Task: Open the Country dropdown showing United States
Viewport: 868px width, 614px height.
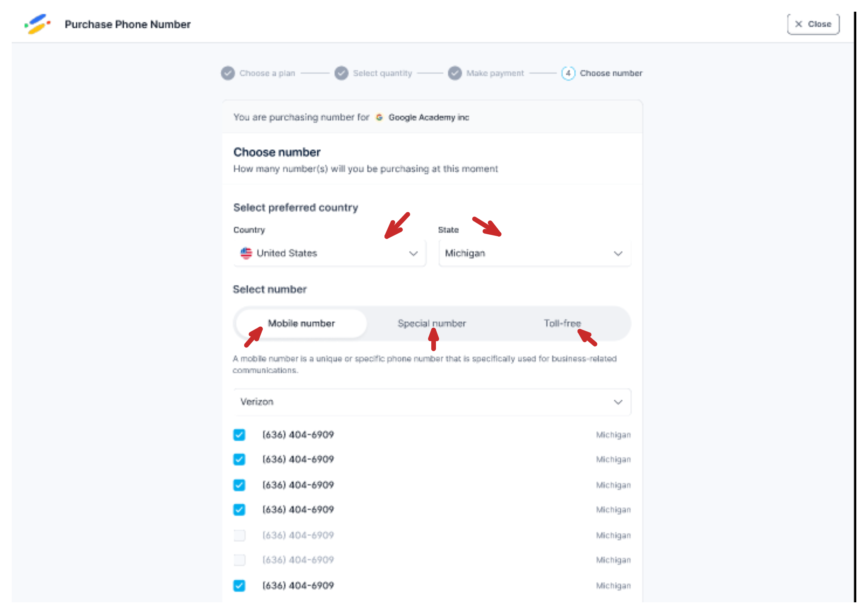Action: [x=329, y=253]
